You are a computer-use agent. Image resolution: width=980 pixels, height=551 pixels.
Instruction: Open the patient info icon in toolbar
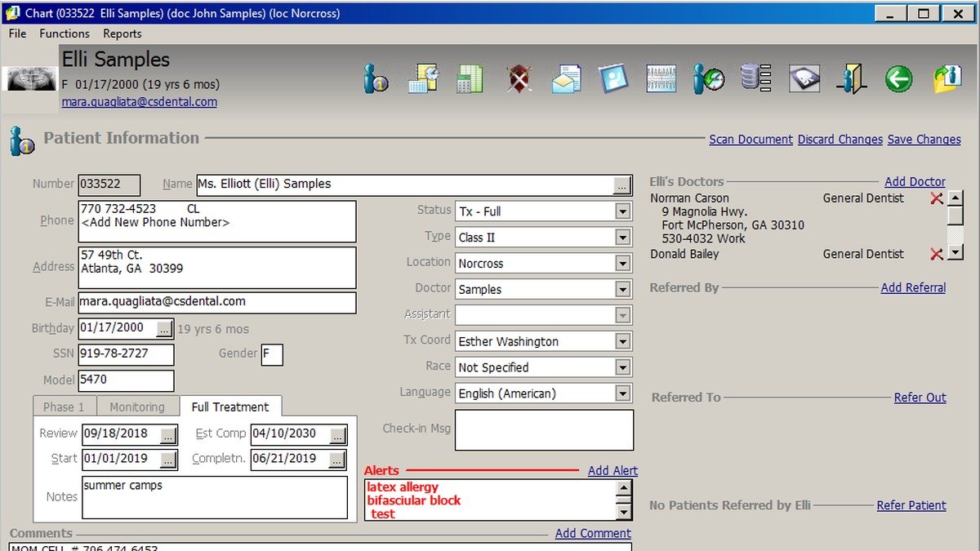click(376, 79)
